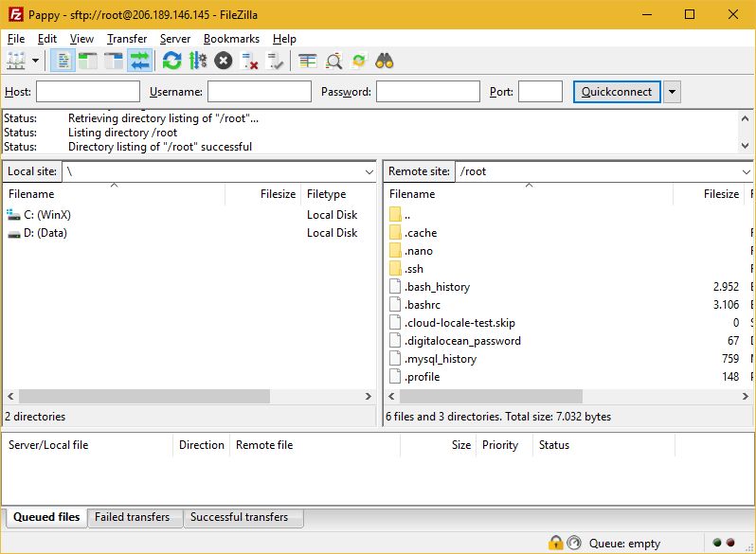Toggle local directory tree display

[x=88, y=62]
